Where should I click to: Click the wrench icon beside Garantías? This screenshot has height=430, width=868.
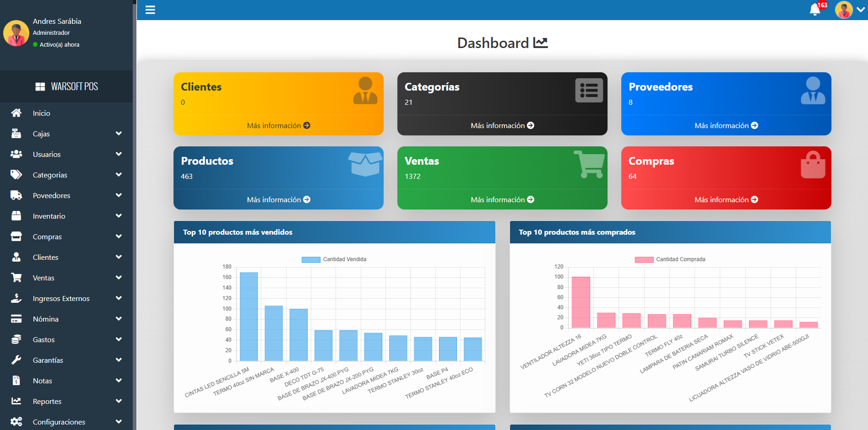(16, 360)
